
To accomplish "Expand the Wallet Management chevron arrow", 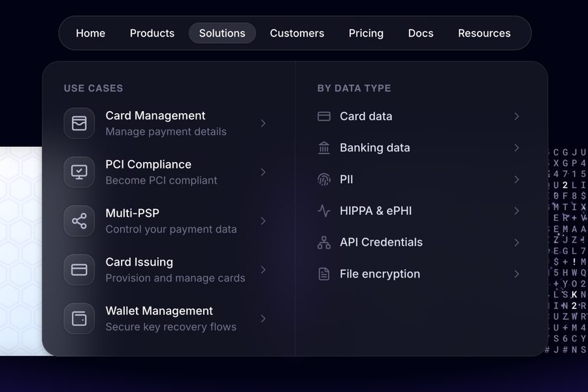I will coord(263,319).
